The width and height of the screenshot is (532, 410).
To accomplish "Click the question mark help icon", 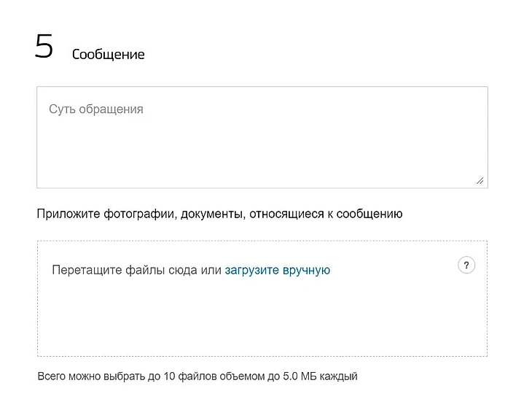I will click(x=466, y=265).
